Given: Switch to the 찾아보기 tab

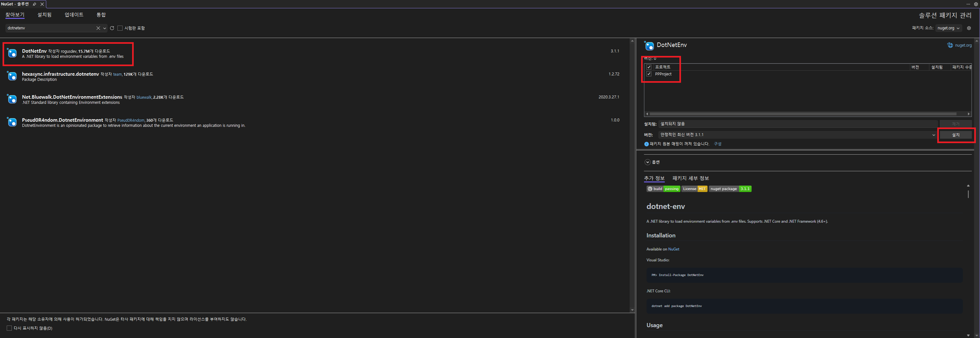Looking at the screenshot, I should click(15, 15).
